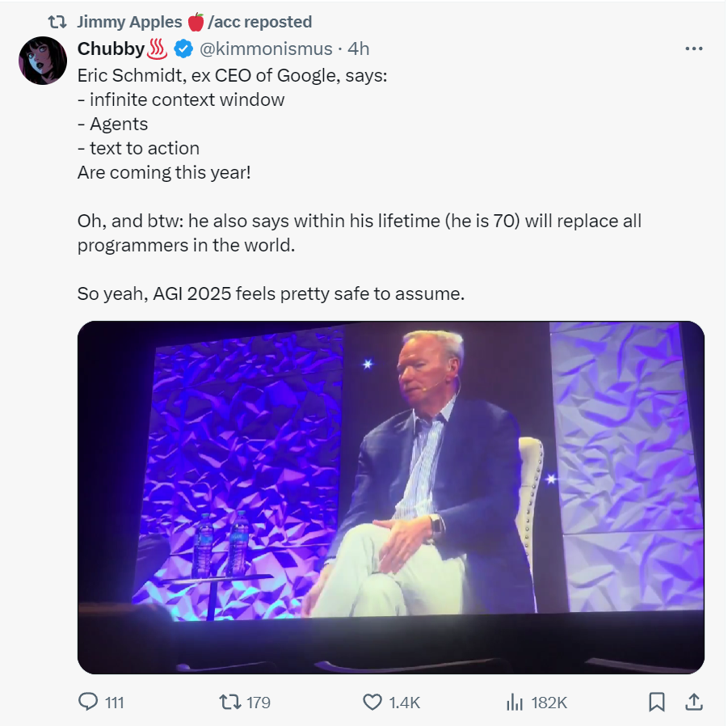Open the three-dot more options menu

pyautogui.click(x=693, y=49)
